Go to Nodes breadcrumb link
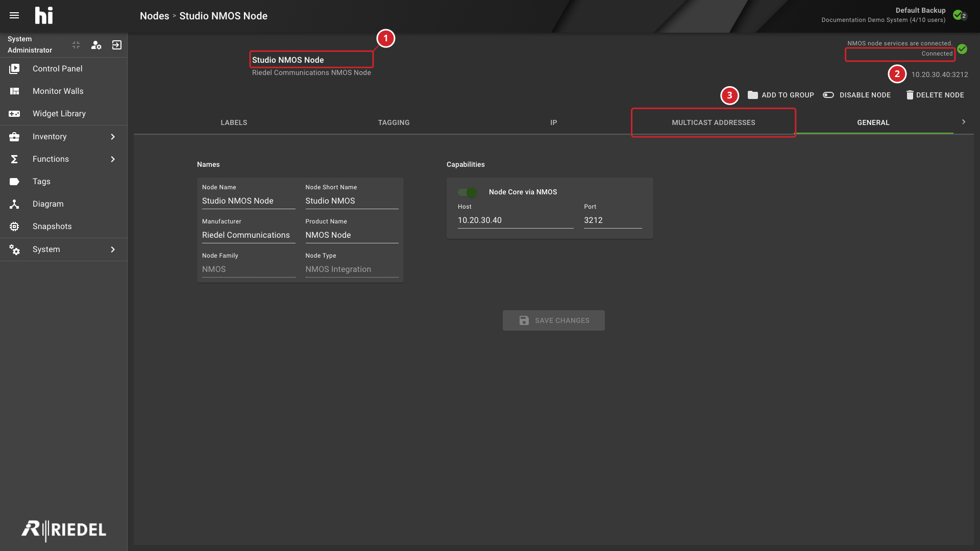This screenshot has width=980, height=551. (x=154, y=16)
